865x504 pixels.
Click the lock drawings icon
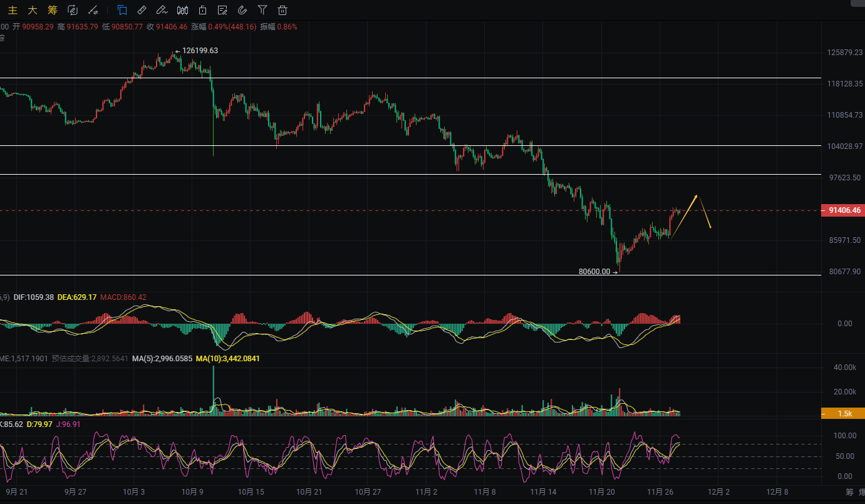pos(202,10)
